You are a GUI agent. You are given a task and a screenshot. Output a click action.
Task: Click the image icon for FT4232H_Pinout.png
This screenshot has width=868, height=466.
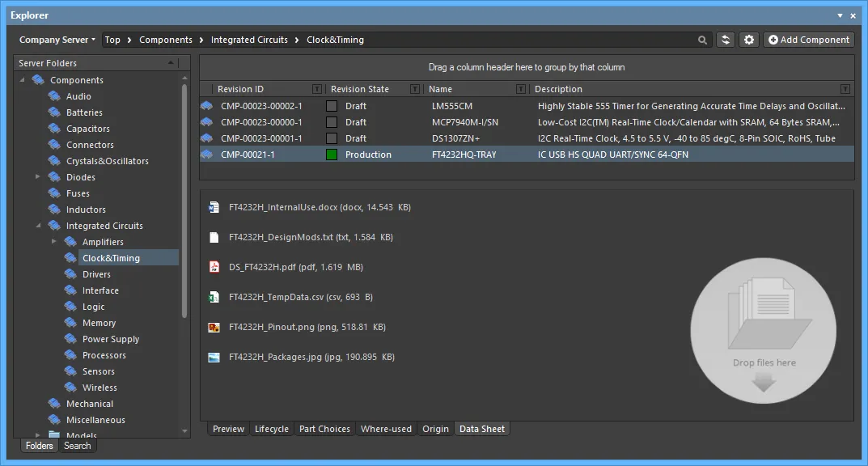214,327
